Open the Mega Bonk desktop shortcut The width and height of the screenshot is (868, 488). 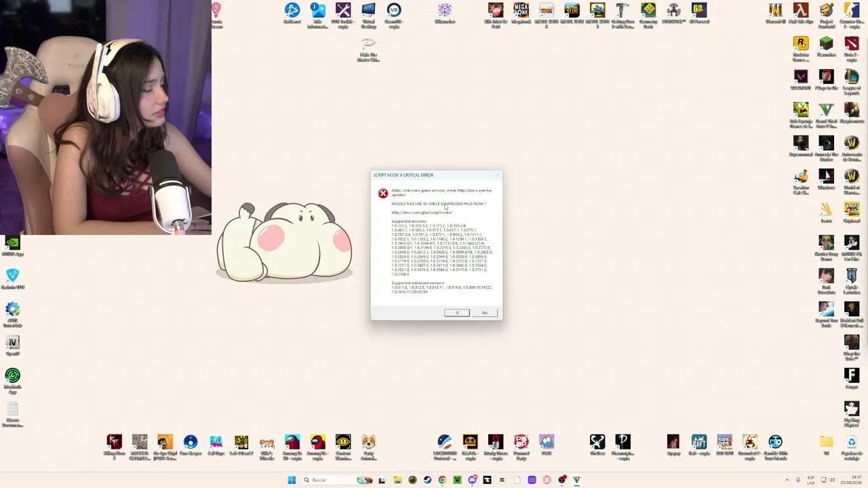521,14
